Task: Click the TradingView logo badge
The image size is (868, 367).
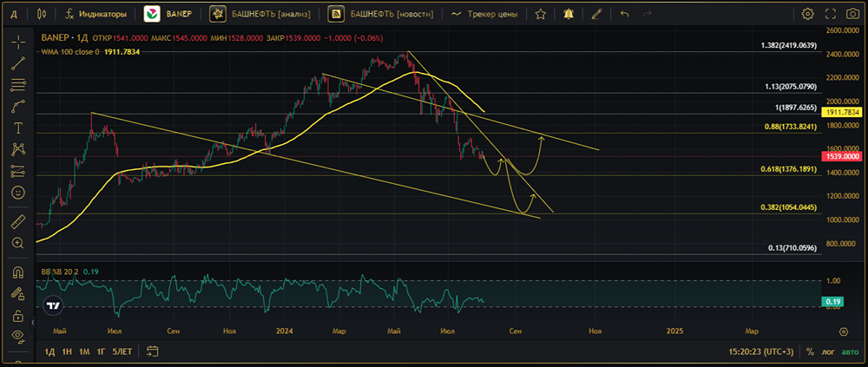Action: 53,305
